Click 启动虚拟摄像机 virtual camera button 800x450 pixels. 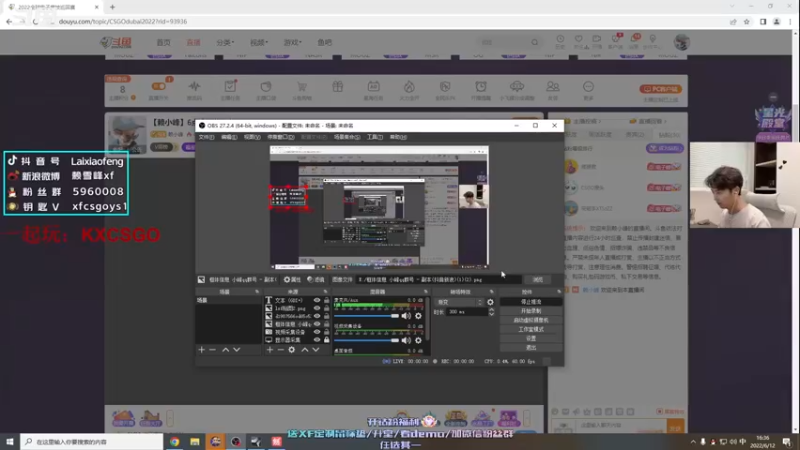531,320
